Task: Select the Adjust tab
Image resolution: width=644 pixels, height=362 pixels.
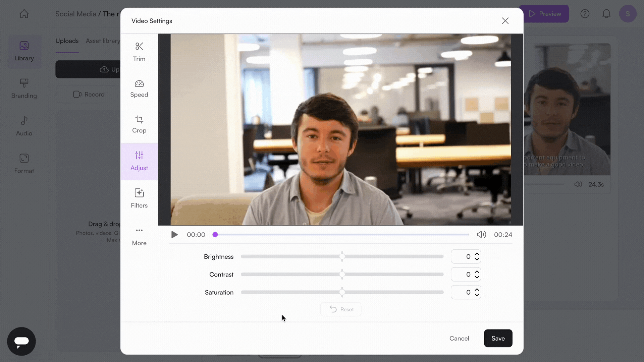Action: click(x=139, y=162)
